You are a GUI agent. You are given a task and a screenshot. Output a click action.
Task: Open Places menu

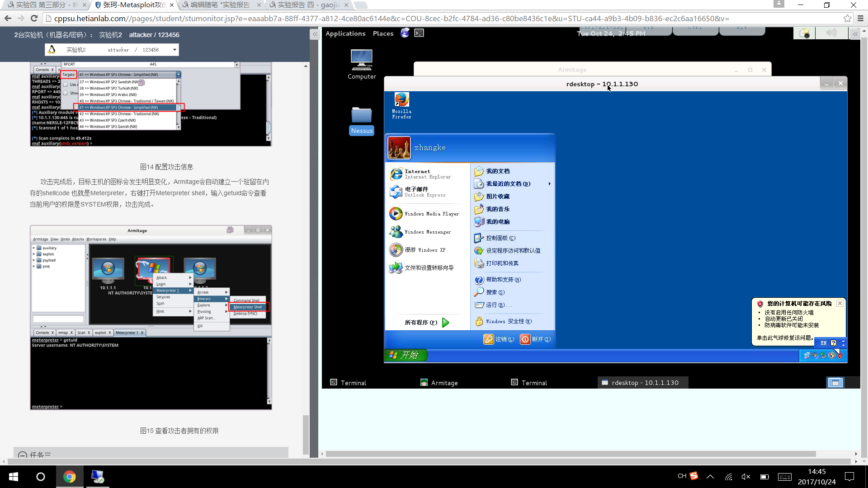tap(383, 33)
